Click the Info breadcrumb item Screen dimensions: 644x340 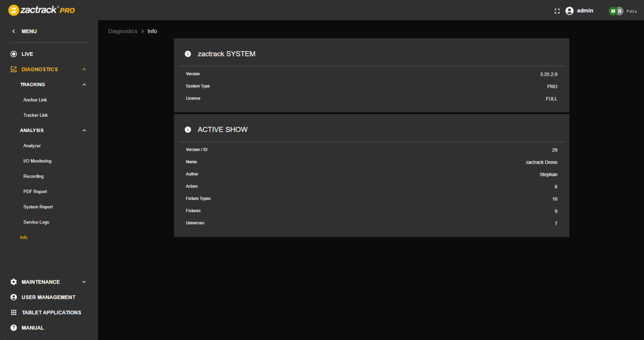pos(152,31)
